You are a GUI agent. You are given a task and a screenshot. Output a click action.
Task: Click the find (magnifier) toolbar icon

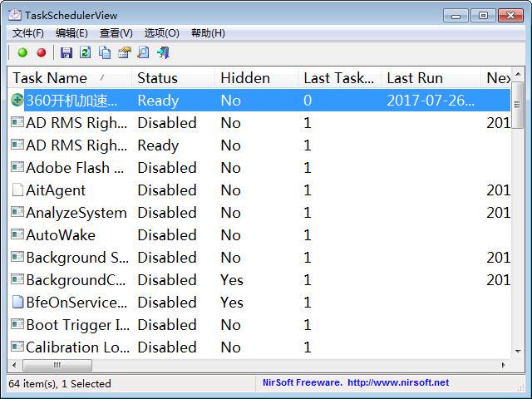[x=143, y=52]
